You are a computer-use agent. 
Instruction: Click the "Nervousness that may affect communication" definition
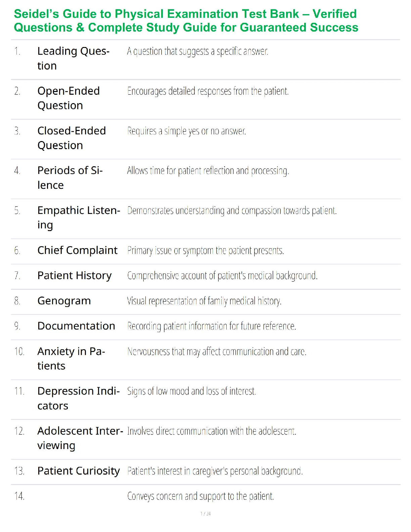217,352
